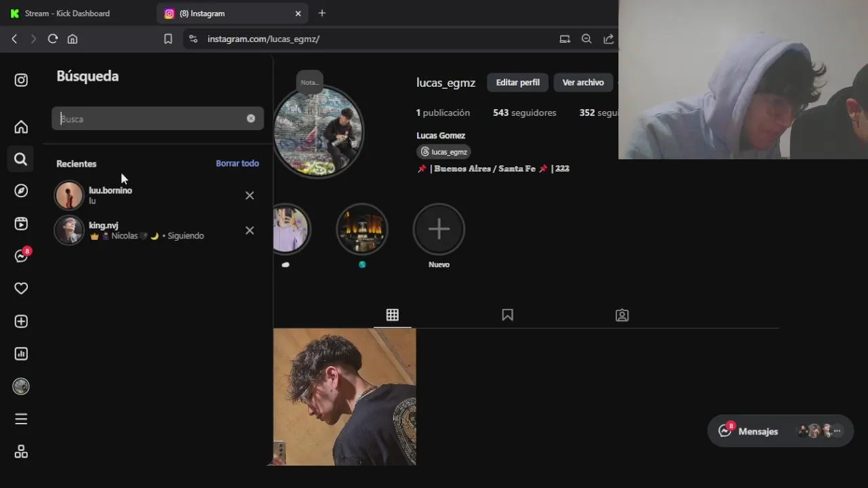Open the More hamburger menu icon
This screenshot has width=868, height=488.
(x=21, y=419)
